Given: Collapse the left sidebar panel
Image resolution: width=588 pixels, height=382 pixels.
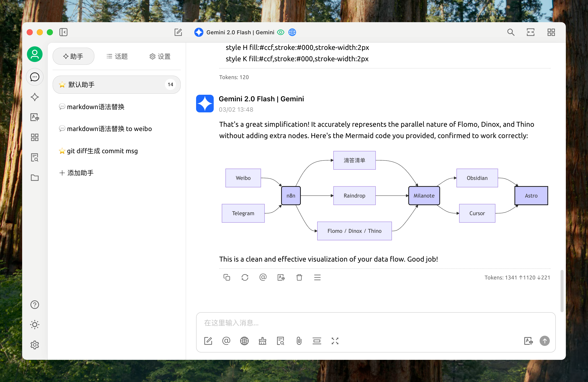Looking at the screenshot, I should (x=63, y=32).
